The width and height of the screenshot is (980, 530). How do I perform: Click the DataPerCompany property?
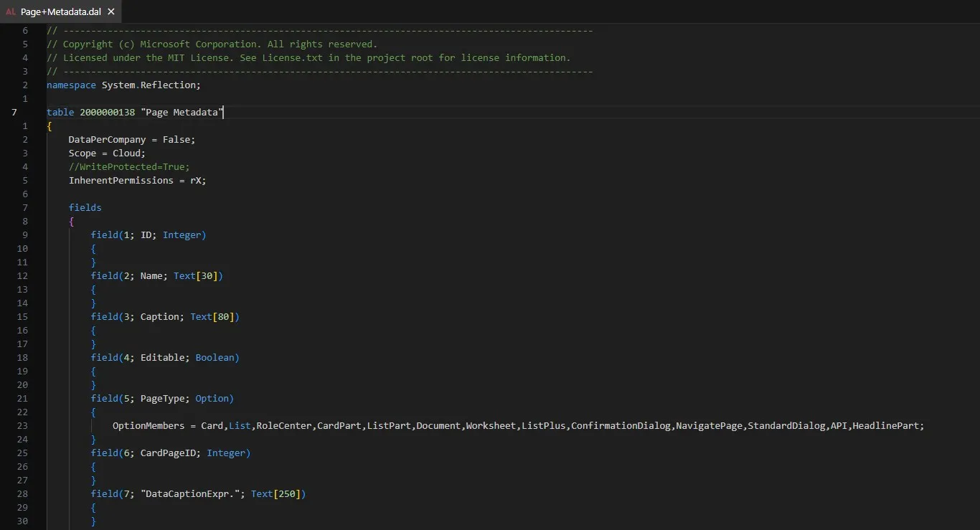[107, 139]
